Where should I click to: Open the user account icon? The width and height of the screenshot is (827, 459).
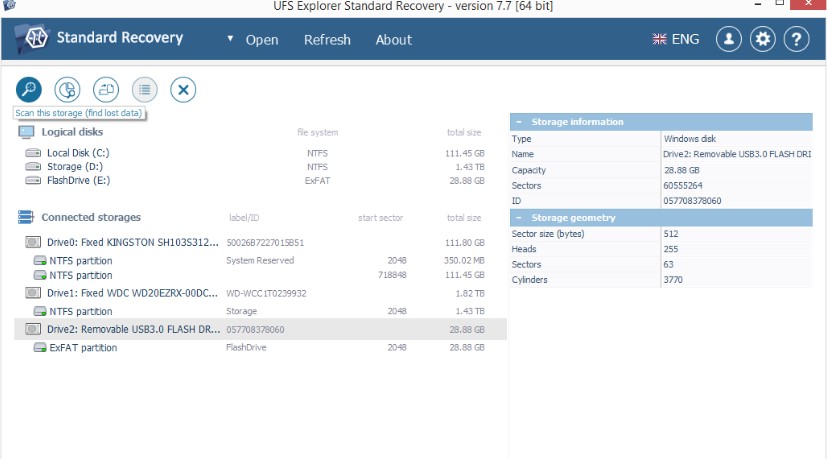click(x=728, y=39)
